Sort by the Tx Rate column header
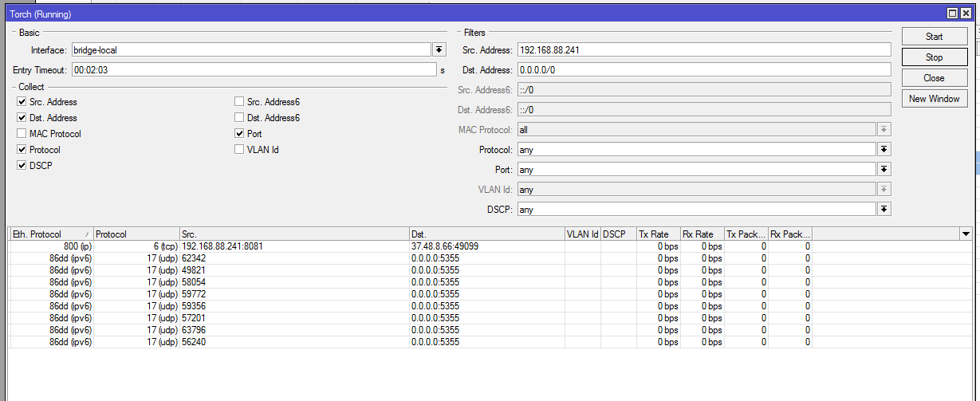The image size is (980, 401). 657,234
